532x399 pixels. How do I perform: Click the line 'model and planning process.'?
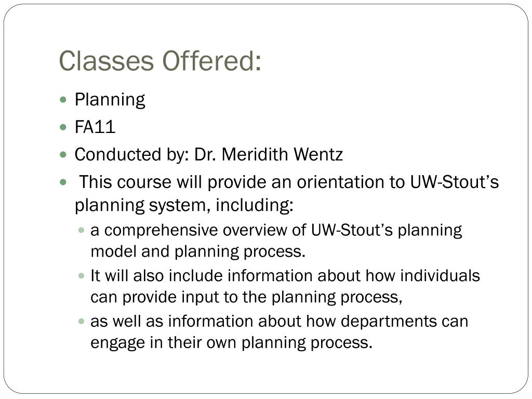(198, 252)
